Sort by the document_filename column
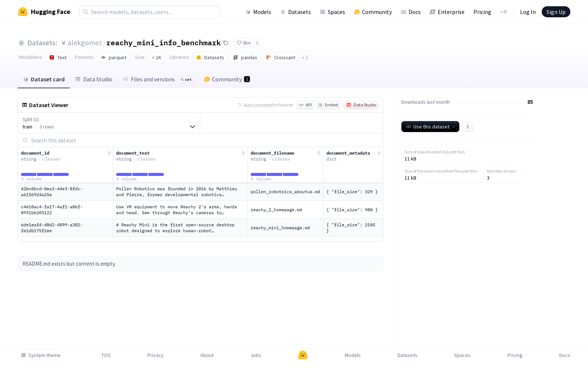Image resolution: width=588 pixels, height=368 pixels. [x=319, y=153]
